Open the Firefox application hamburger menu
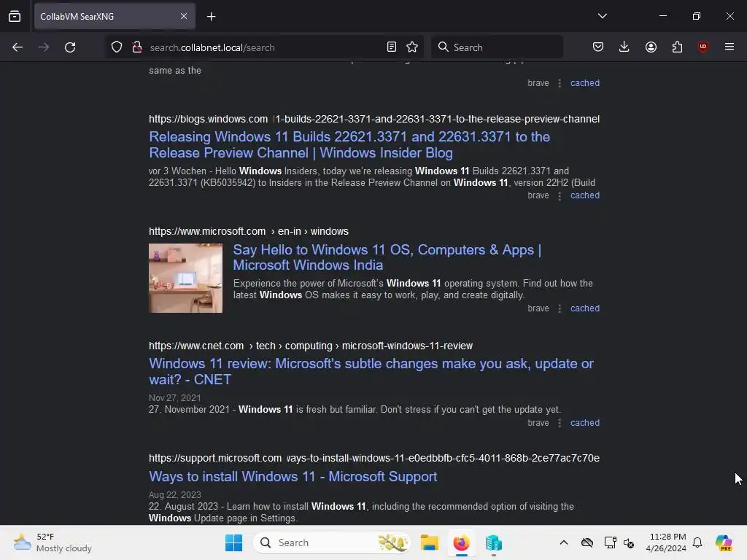The width and height of the screenshot is (747, 560). click(729, 47)
